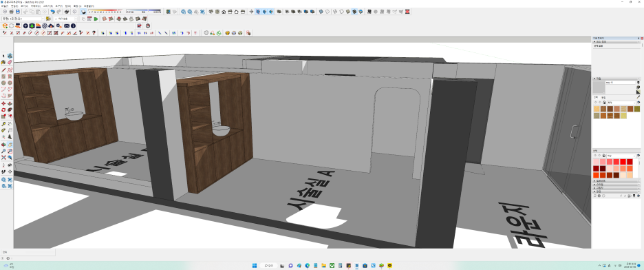
Task: Redo the action
Action: pos(58,12)
